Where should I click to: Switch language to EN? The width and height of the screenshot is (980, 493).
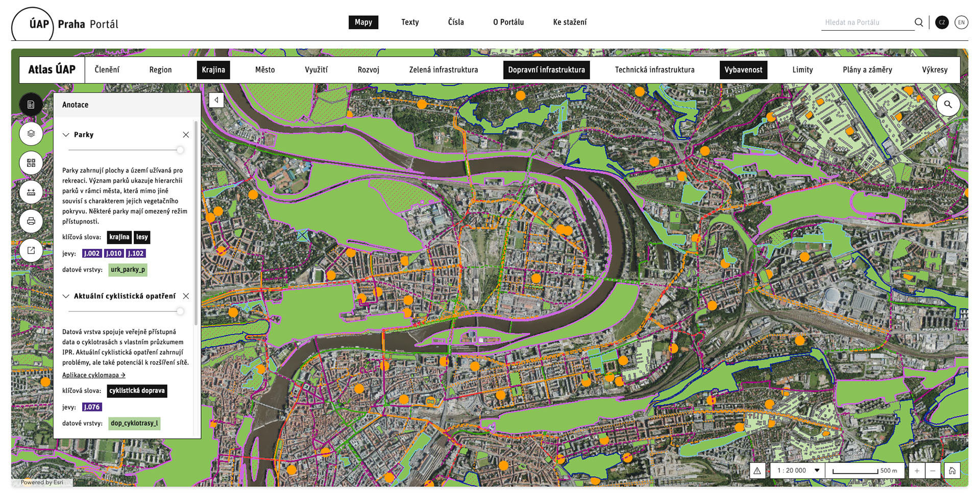(x=961, y=22)
